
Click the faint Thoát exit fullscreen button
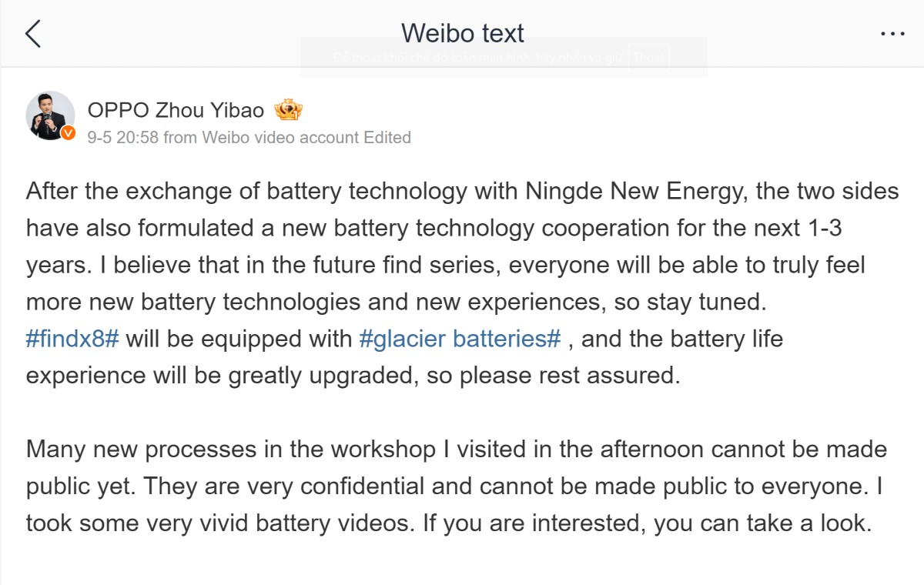(x=648, y=57)
